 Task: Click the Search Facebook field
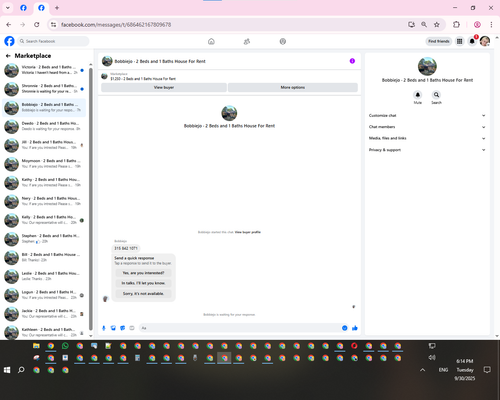pos(53,41)
